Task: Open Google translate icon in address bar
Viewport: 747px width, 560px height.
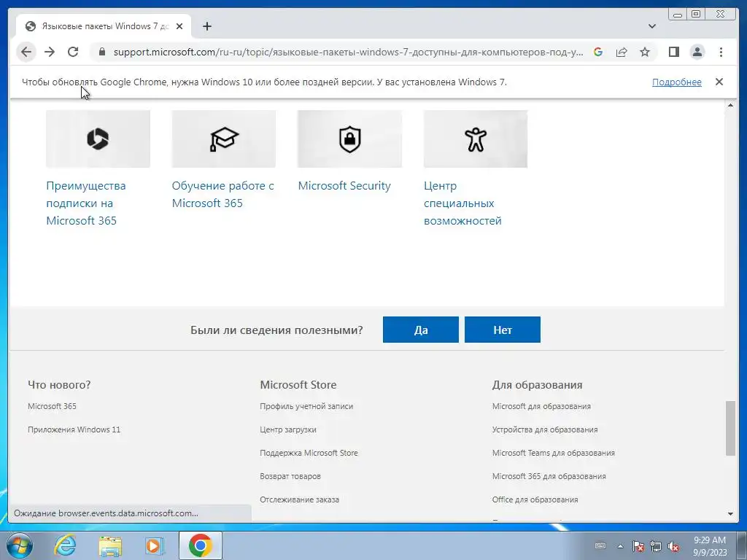Action: click(x=598, y=52)
